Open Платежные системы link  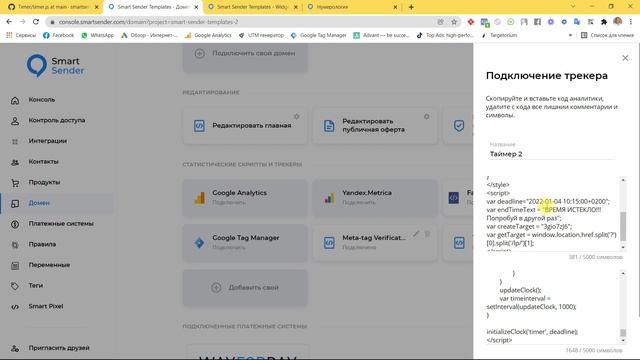61,224
